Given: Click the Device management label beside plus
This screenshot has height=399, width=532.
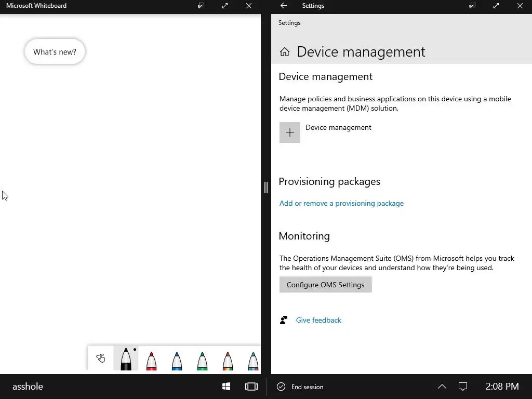Looking at the screenshot, I should click(338, 127).
